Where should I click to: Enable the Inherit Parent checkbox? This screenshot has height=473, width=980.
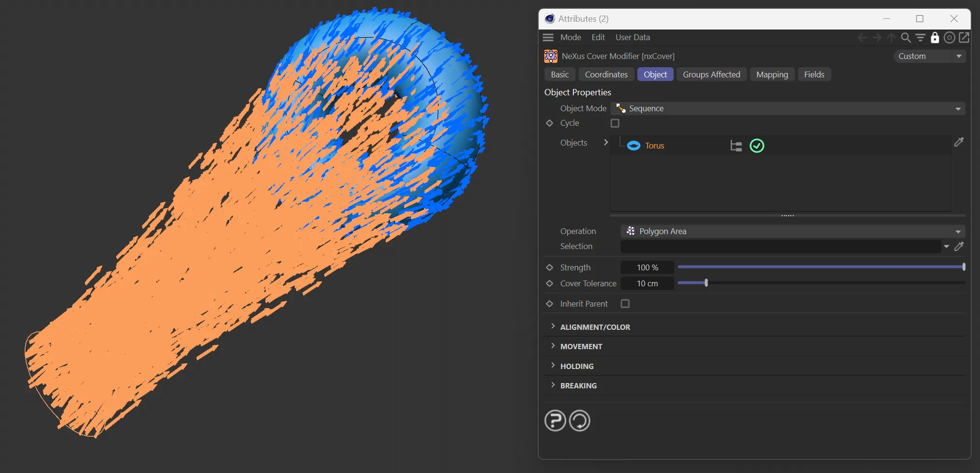[625, 304]
